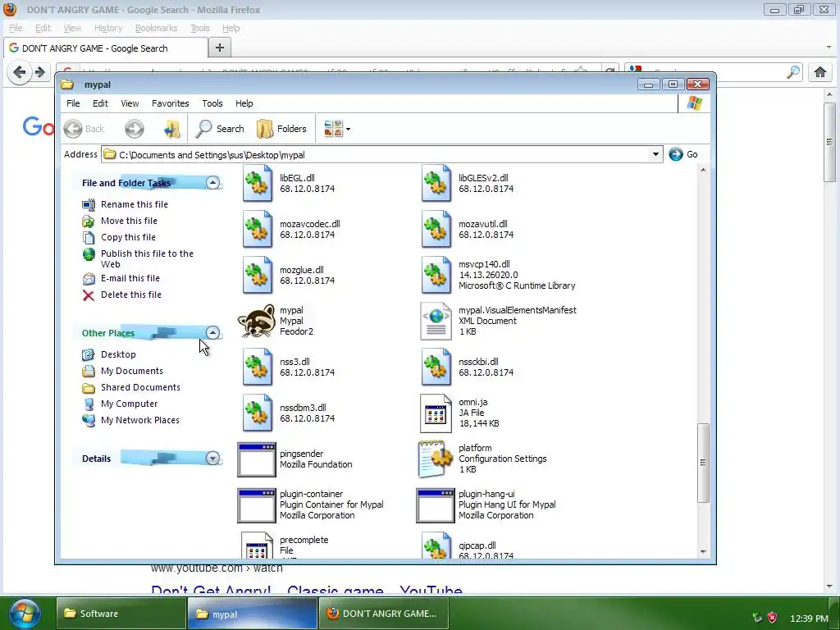
Task: Select the plugin-hang-ui application icon
Action: [436, 505]
